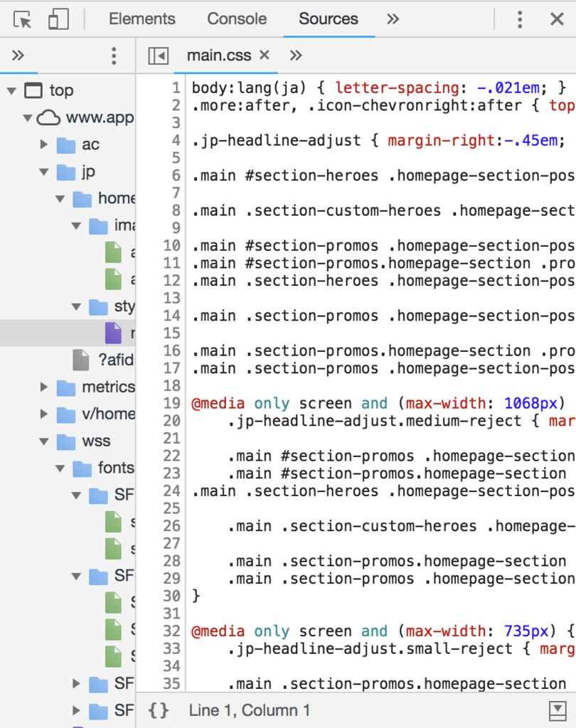Select the sty folder icon
Viewport: 576px width, 728px height.
tap(98, 306)
